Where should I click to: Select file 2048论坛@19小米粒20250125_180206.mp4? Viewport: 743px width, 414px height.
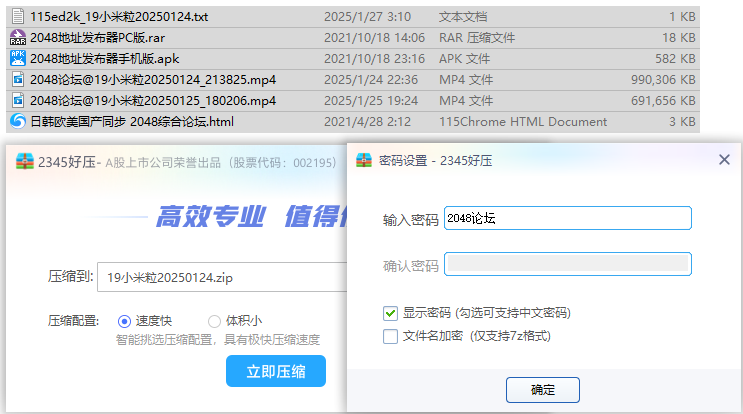tap(153, 100)
